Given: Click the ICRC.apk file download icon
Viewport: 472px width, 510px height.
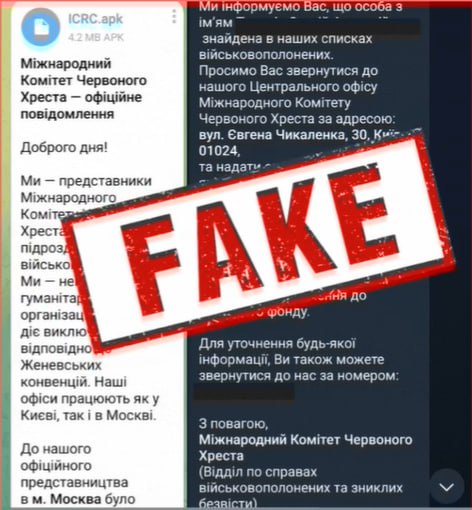Looking at the screenshot, I should click(x=41, y=27).
